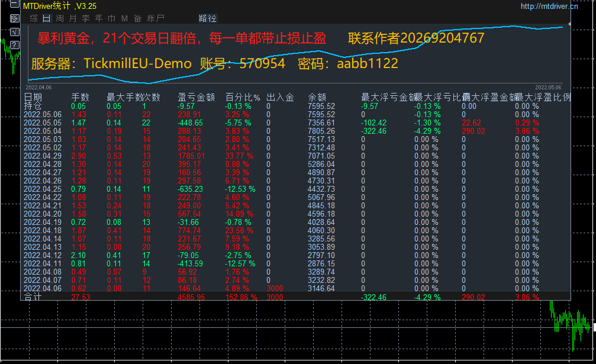Viewport: 596px width, 364px height.
Task: Select the 2022.04.22 date row
Action: [x=43, y=197]
